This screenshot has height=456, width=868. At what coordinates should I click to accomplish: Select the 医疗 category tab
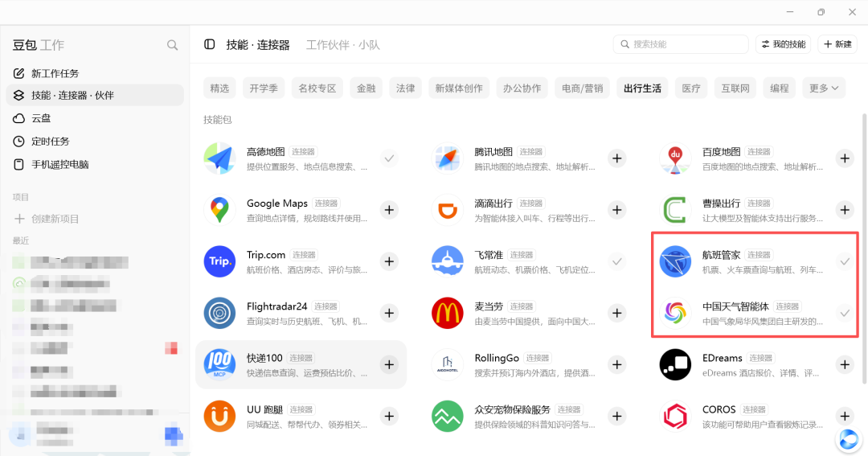691,88
